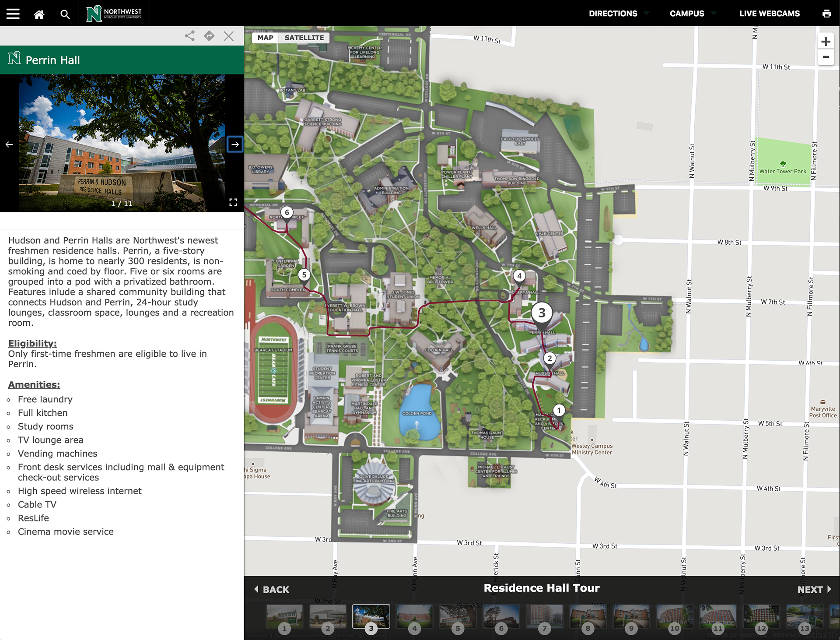Open tour thumbnail 11

pyautogui.click(x=717, y=618)
